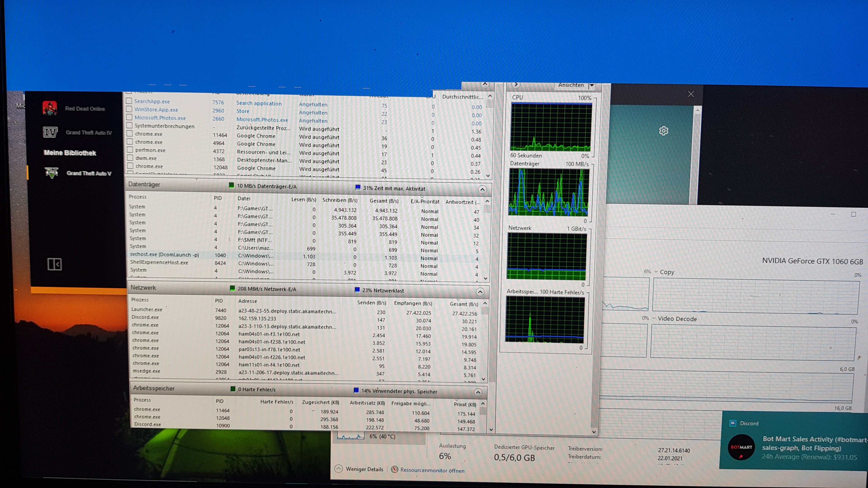Select the Grand Theft Auto IV icon
The height and width of the screenshot is (488, 868).
(x=50, y=132)
